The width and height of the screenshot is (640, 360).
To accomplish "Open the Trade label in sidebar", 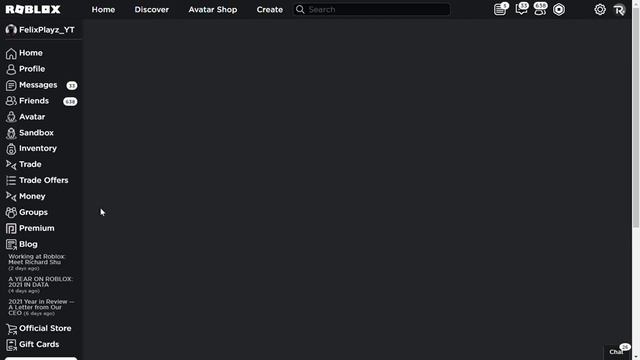I will [30, 164].
